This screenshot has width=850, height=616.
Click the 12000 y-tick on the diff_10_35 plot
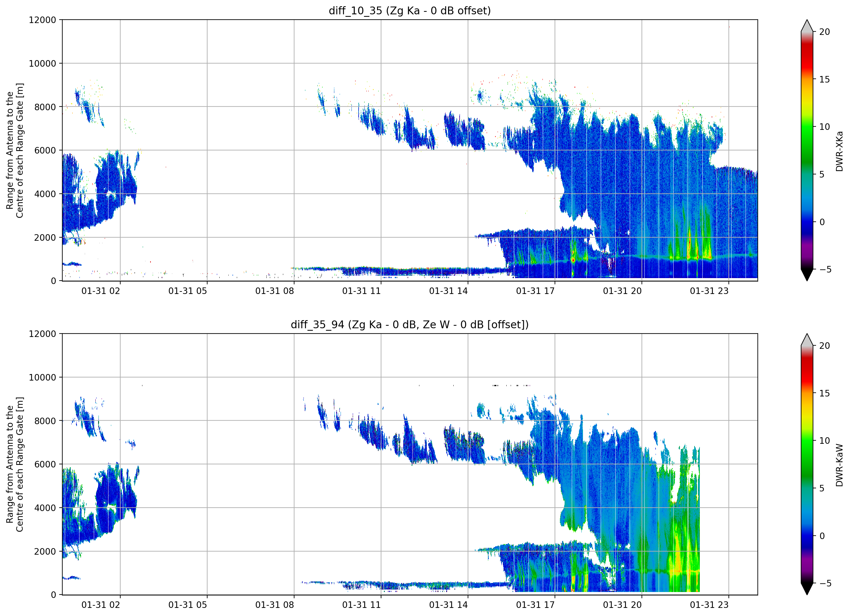42,20
